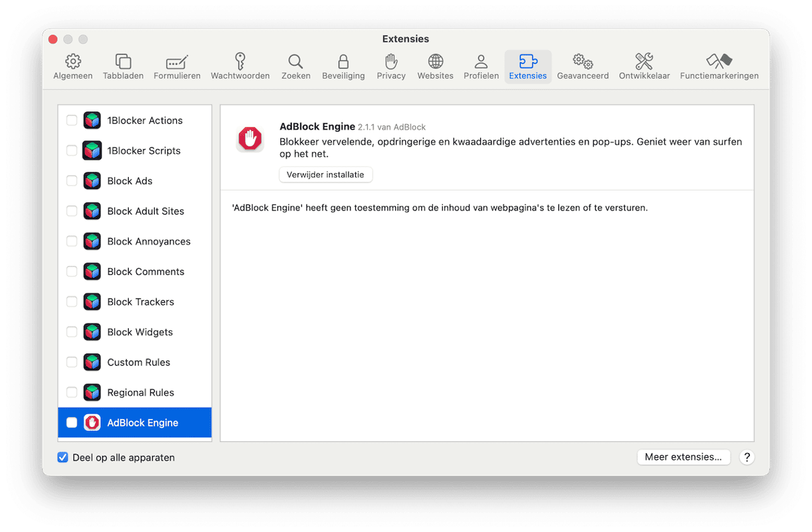Image resolution: width=812 pixels, height=532 pixels.
Task: Select the 1Blocker Scripts name in the list
Action: (144, 150)
